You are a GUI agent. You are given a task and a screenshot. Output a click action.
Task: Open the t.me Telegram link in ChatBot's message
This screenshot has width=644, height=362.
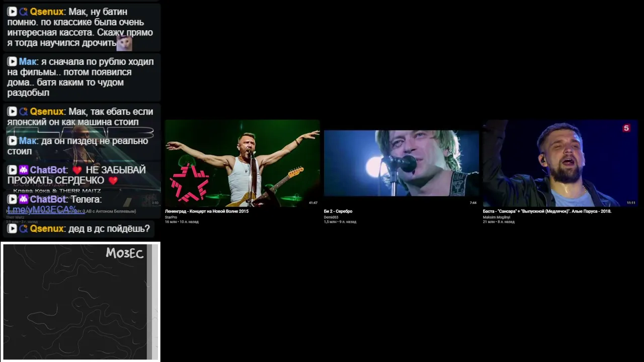[x=42, y=210]
